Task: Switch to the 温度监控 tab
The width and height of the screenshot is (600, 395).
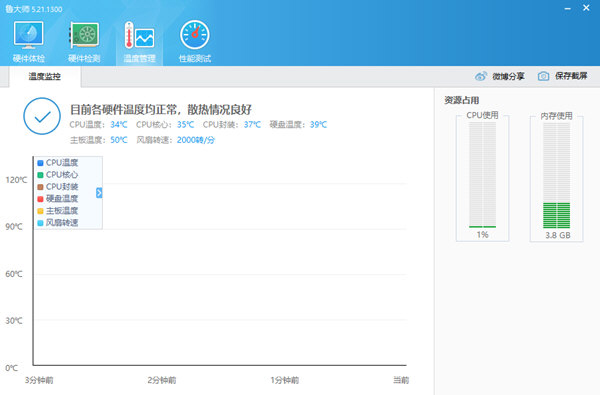Action: [45, 77]
